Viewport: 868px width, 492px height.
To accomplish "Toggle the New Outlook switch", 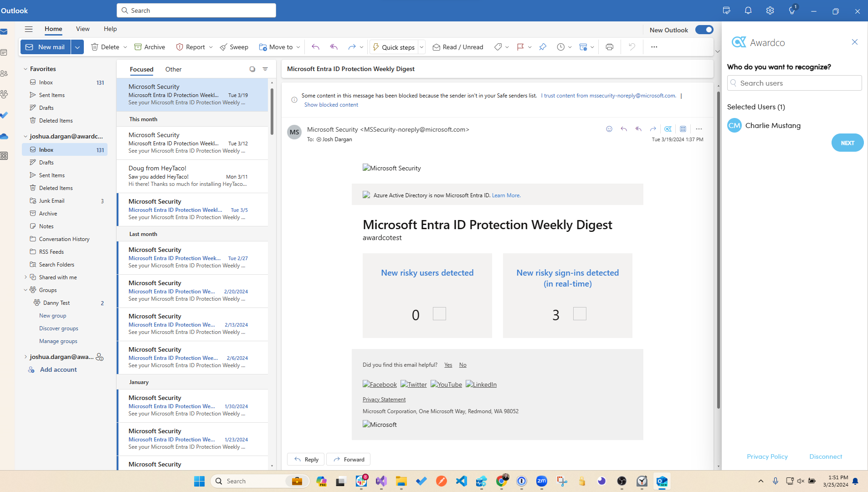I will pos(704,30).
